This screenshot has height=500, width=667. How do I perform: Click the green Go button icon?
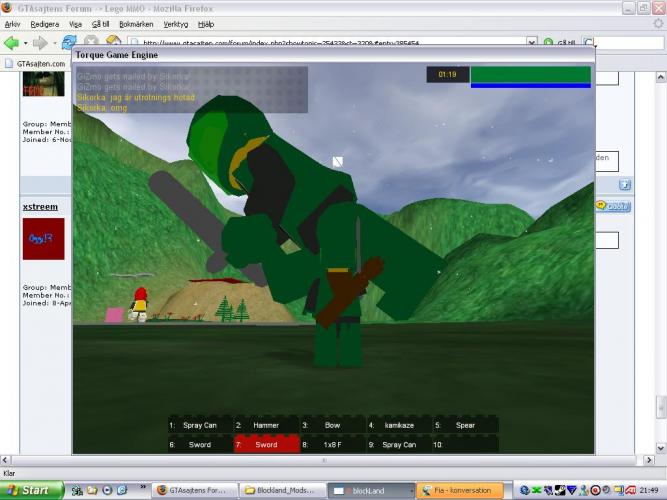pos(548,43)
